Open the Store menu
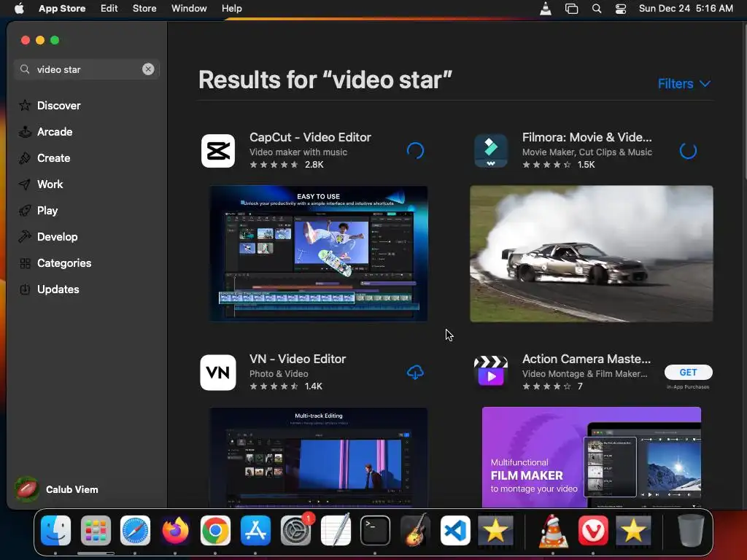This screenshot has width=747, height=560. point(144,9)
